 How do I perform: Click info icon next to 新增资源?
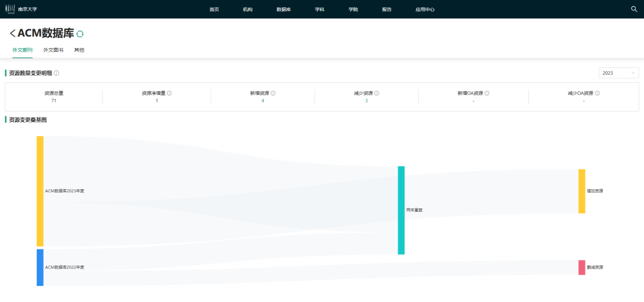pyautogui.click(x=273, y=93)
